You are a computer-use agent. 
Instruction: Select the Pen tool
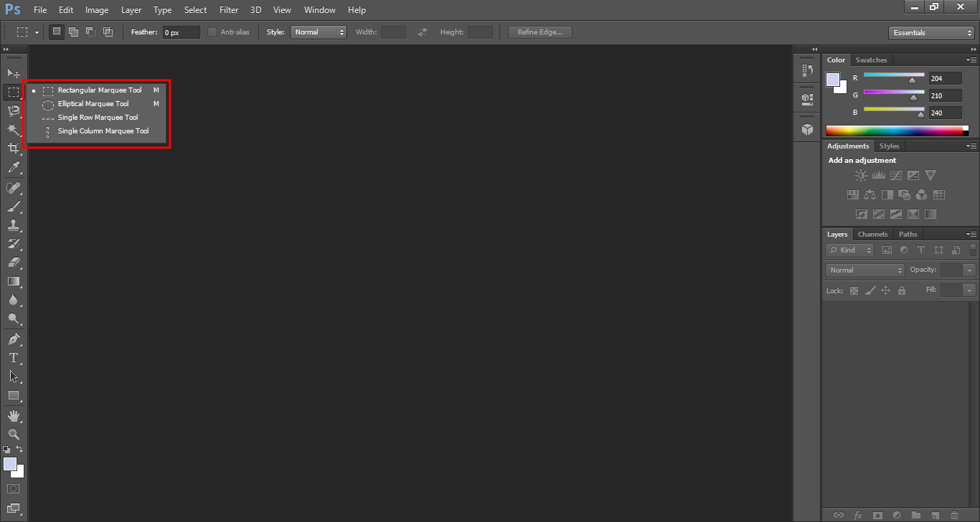tap(14, 338)
